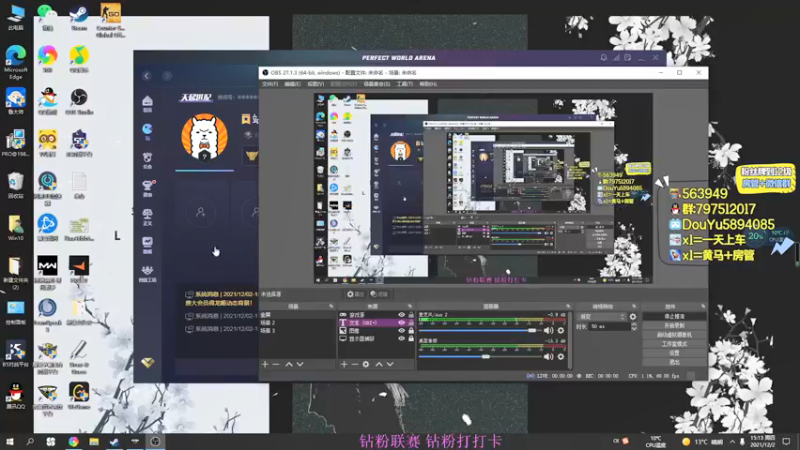Viewport: 800px width, 450px height.
Task: Add a new source in OBS
Action: click(344, 364)
